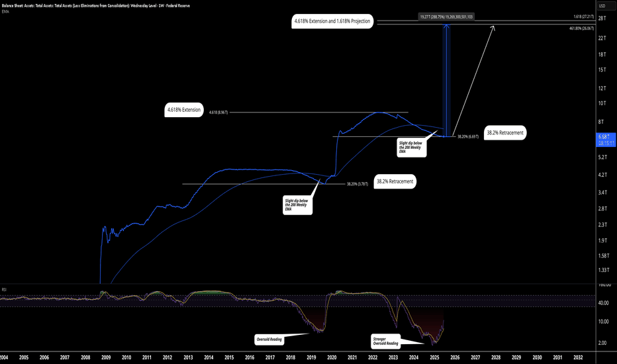The width and height of the screenshot is (617, 364).
Task: Click the 2011 label on the time axis
Action: (147, 357)
